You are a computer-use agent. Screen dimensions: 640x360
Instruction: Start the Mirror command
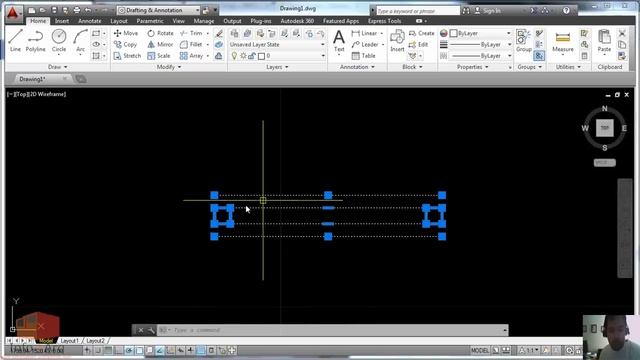(160, 44)
